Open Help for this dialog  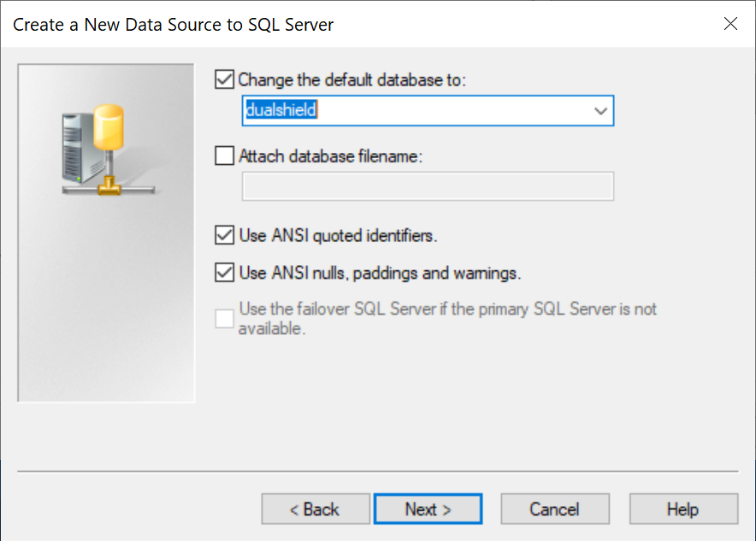point(682,509)
